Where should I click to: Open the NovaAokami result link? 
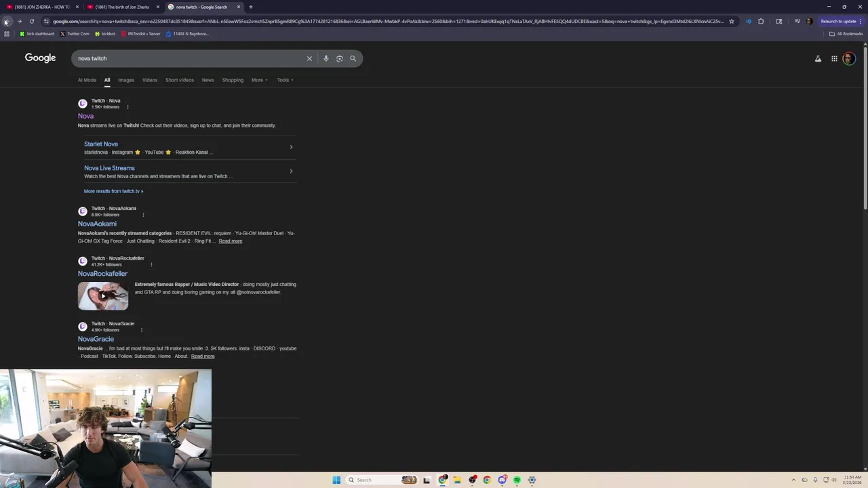click(x=97, y=224)
